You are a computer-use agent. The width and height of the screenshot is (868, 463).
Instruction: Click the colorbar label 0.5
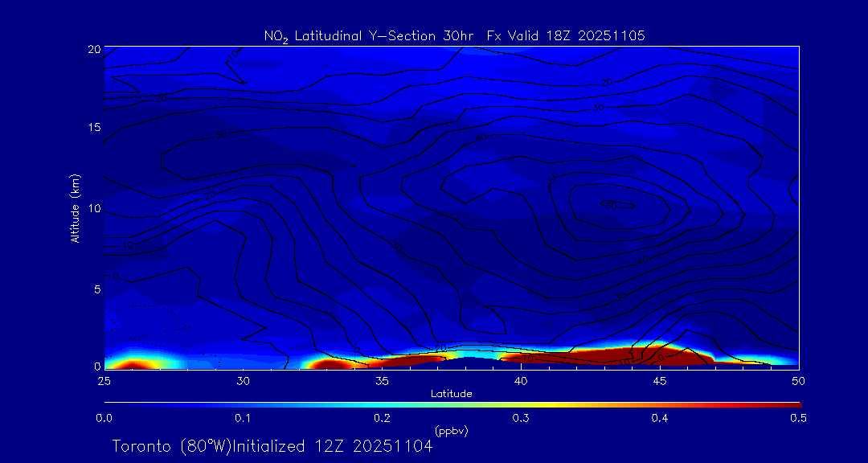coord(798,418)
